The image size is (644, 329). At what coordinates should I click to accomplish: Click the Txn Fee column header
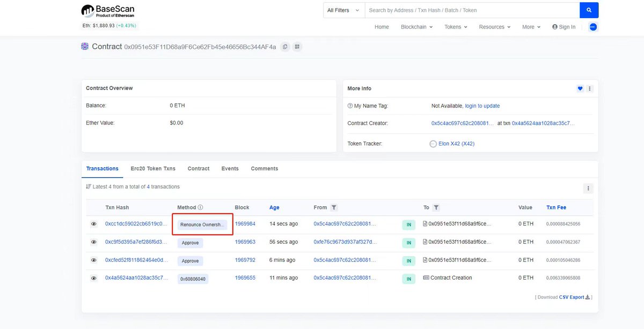point(556,207)
